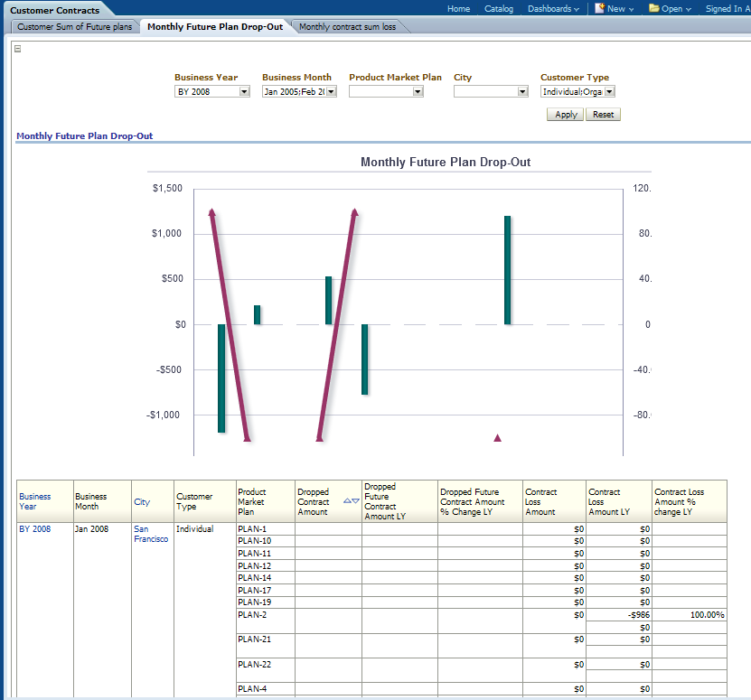Switch to Monthly contract sum loss tab

[x=347, y=27]
